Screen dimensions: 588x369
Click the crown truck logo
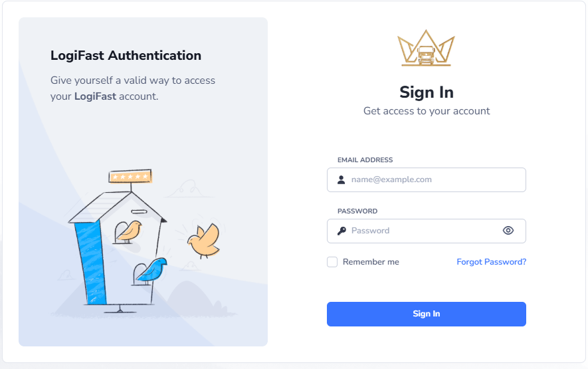426,49
